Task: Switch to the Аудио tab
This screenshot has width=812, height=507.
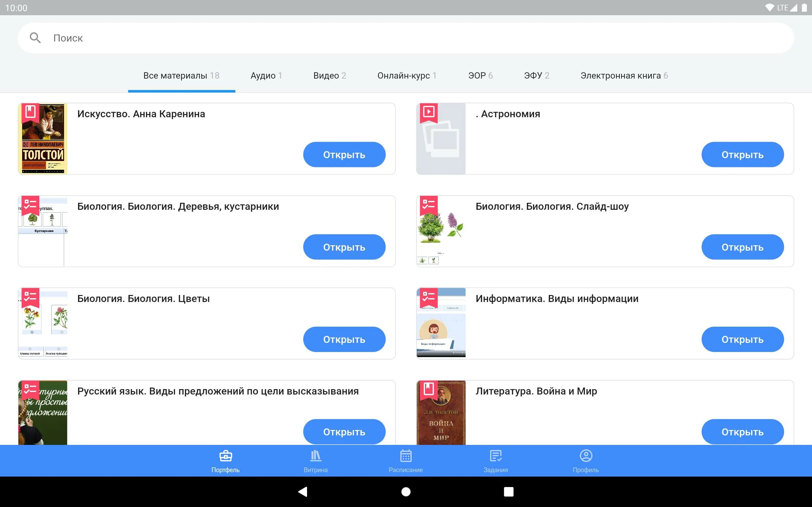Action: [266, 76]
